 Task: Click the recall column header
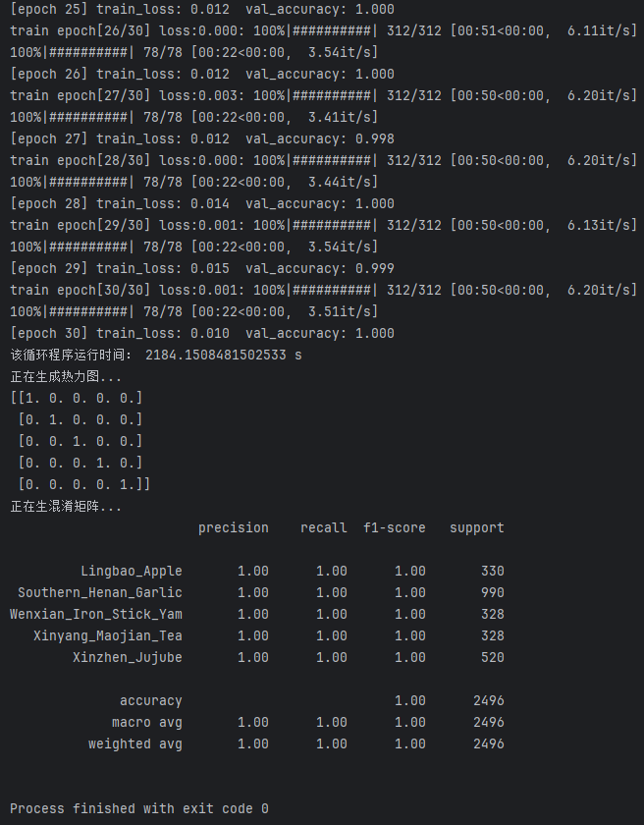pyautogui.click(x=324, y=527)
